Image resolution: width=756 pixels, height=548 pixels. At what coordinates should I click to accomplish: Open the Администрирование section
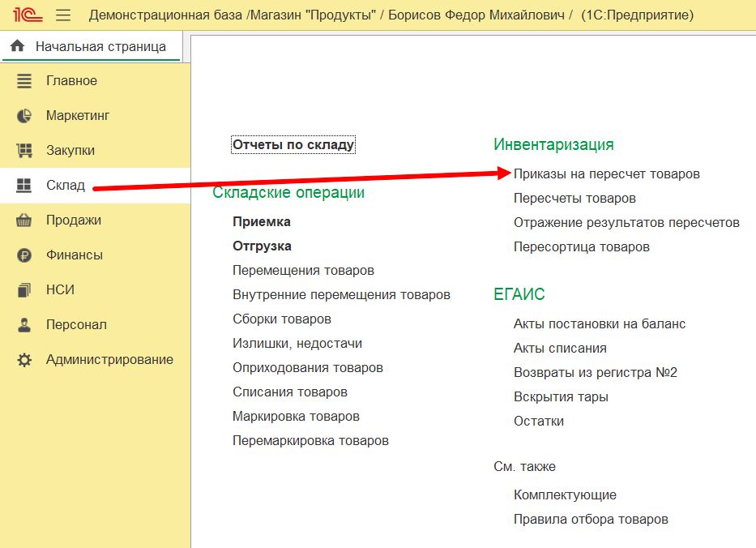[x=96, y=360]
